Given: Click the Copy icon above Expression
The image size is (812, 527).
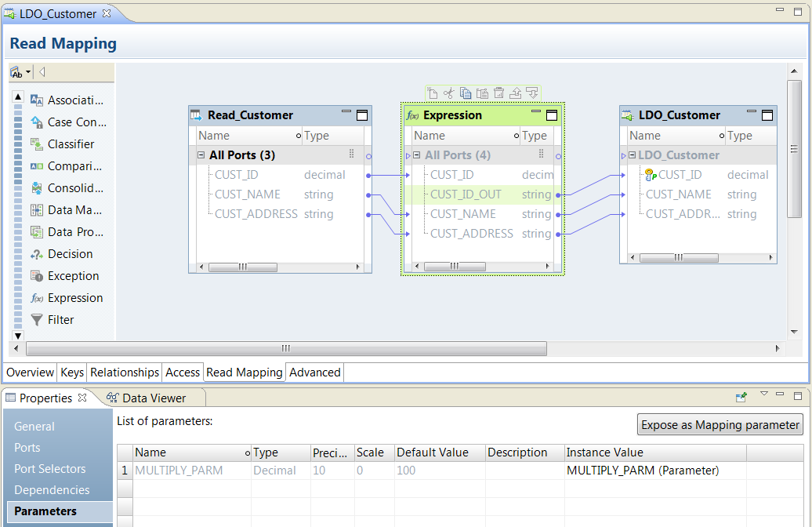Looking at the screenshot, I should [x=466, y=93].
